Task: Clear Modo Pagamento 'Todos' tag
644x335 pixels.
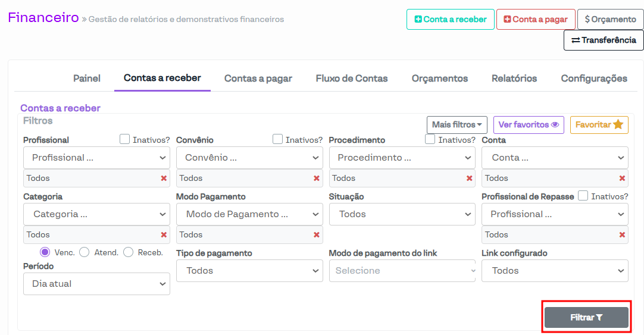Action: (317, 235)
